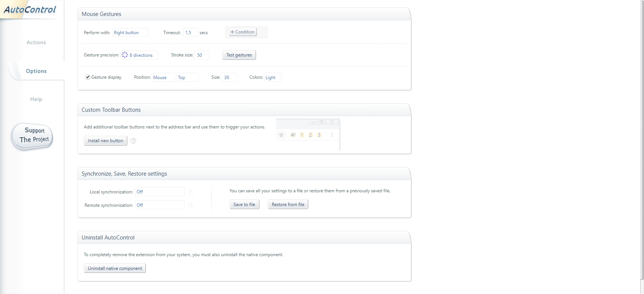Open the Perform with Right button dropdown
644x294 pixels.
point(130,33)
